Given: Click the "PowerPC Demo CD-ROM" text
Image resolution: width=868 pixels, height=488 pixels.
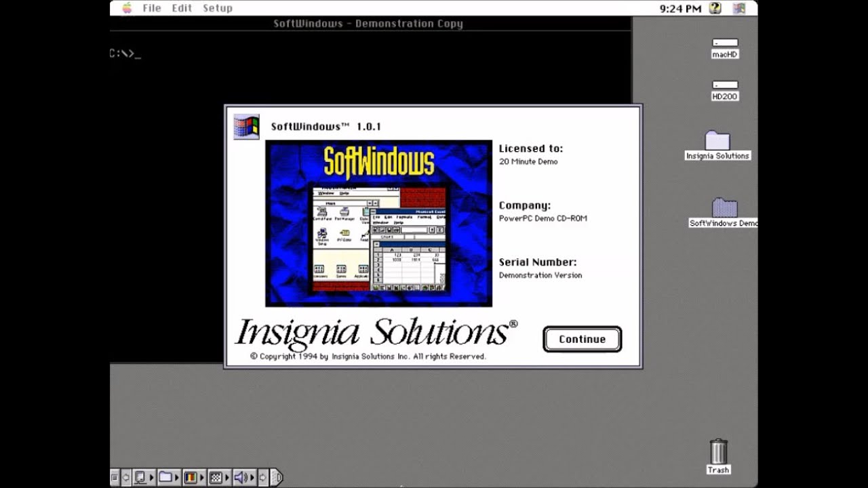Looking at the screenshot, I should (x=542, y=218).
